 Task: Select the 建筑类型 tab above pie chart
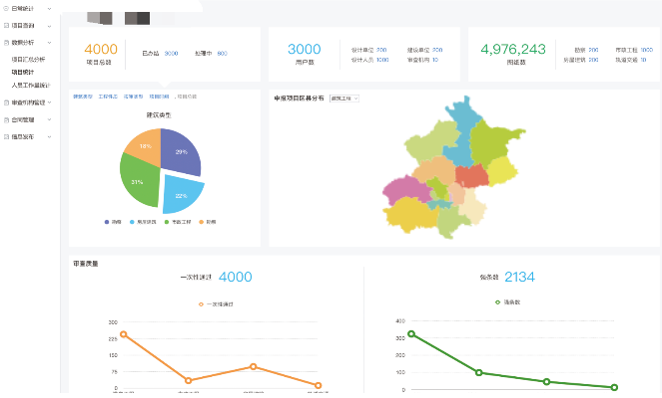[83, 97]
